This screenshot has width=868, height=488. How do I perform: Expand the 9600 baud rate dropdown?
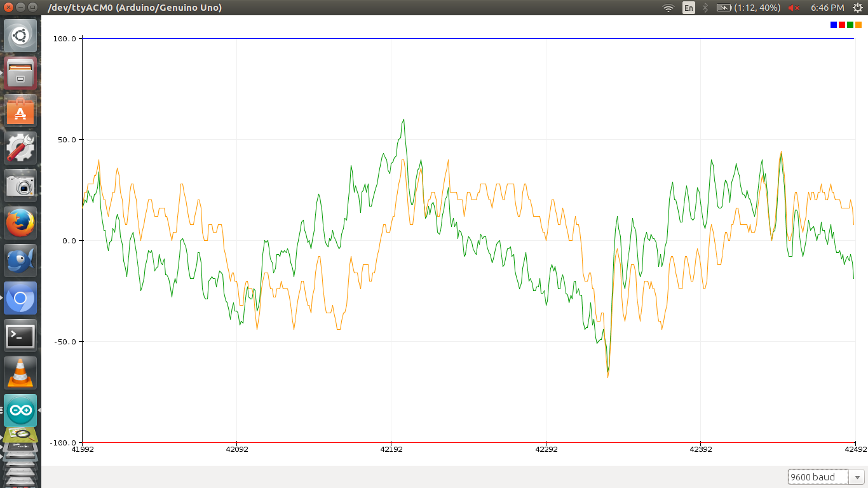coord(826,477)
